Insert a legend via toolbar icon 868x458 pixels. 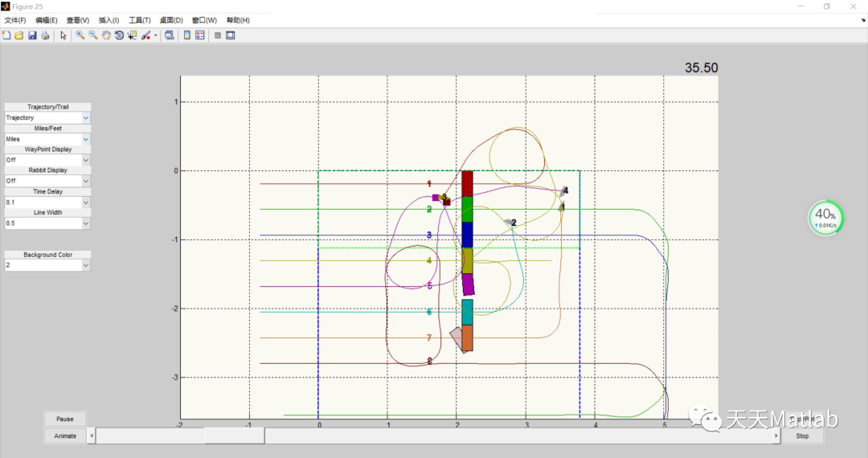200,35
